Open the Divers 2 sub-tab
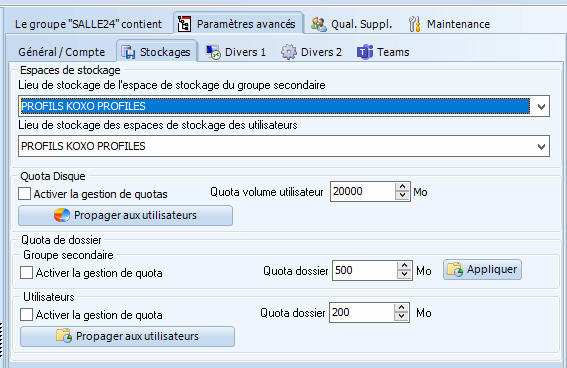This screenshot has height=368, width=567. (312, 52)
